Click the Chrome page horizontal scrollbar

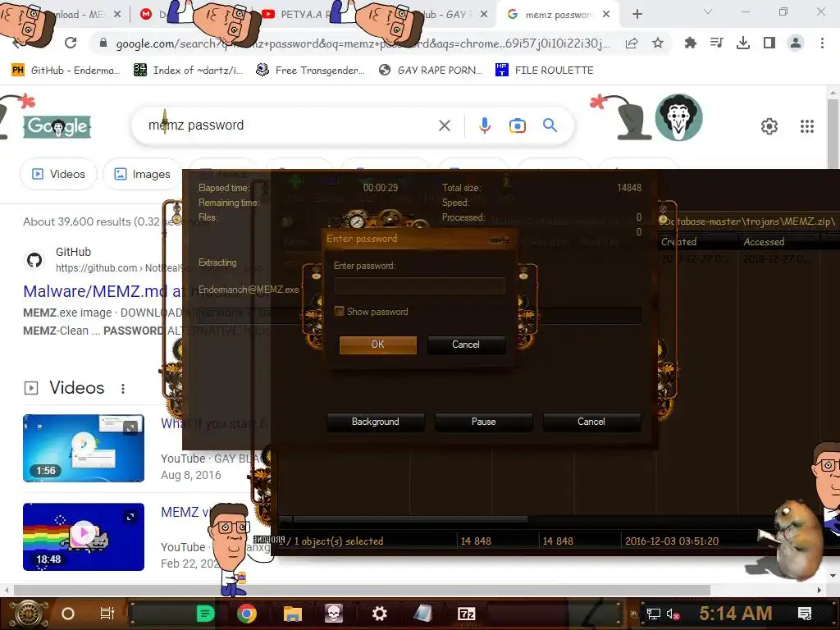pos(362,590)
